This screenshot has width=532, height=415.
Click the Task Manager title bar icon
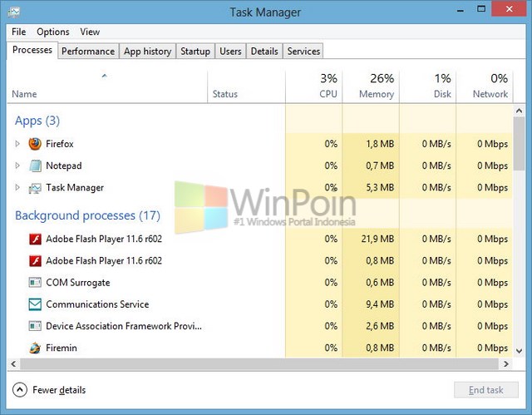(14, 12)
